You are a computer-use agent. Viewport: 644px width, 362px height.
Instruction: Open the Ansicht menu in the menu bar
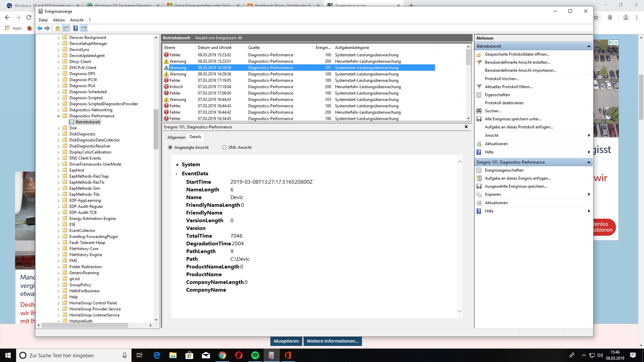(x=77, y=20)
